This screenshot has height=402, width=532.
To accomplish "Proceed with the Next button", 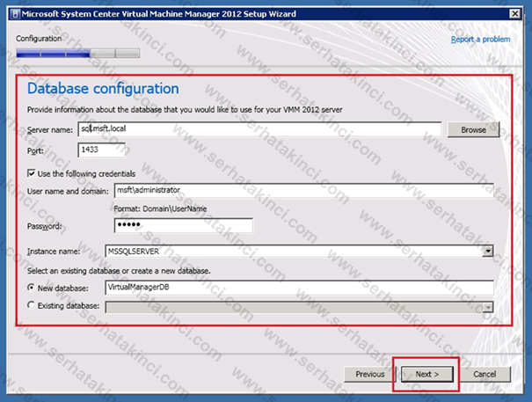I will 427,374.
